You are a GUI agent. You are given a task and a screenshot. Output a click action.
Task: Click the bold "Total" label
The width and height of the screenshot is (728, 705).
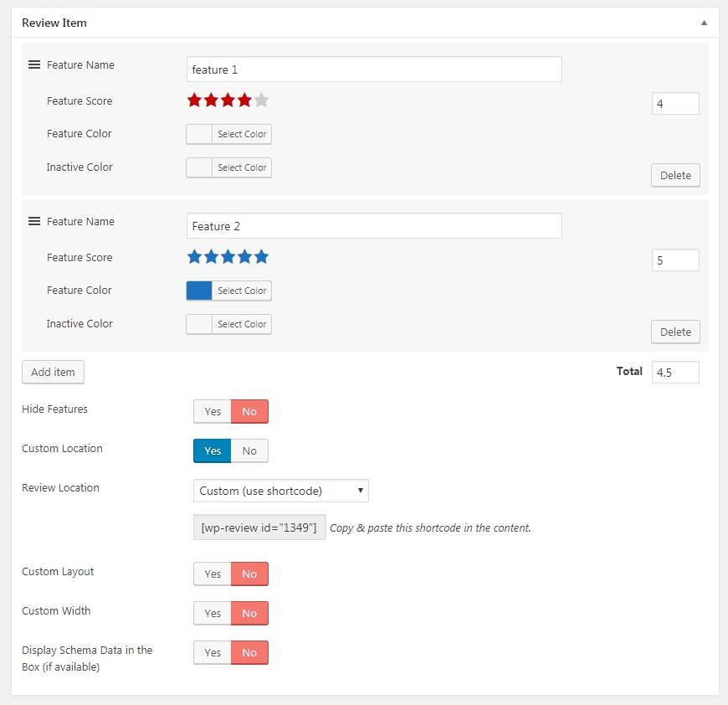tap(629, 371)
